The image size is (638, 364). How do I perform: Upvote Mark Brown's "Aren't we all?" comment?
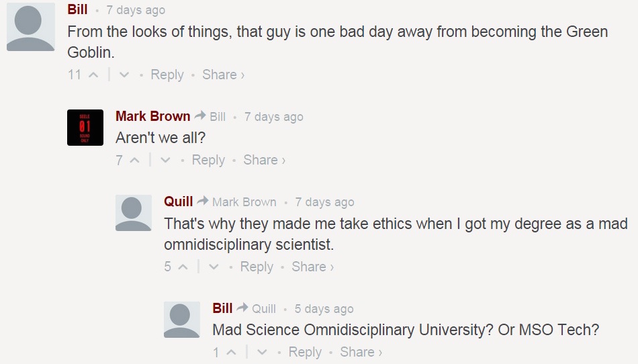(x=134, y=160)
